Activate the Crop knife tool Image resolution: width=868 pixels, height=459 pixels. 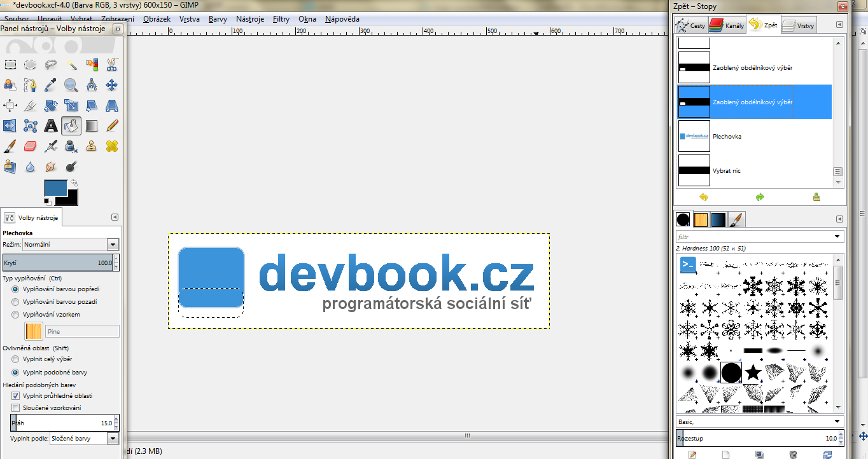pos(31,105)
